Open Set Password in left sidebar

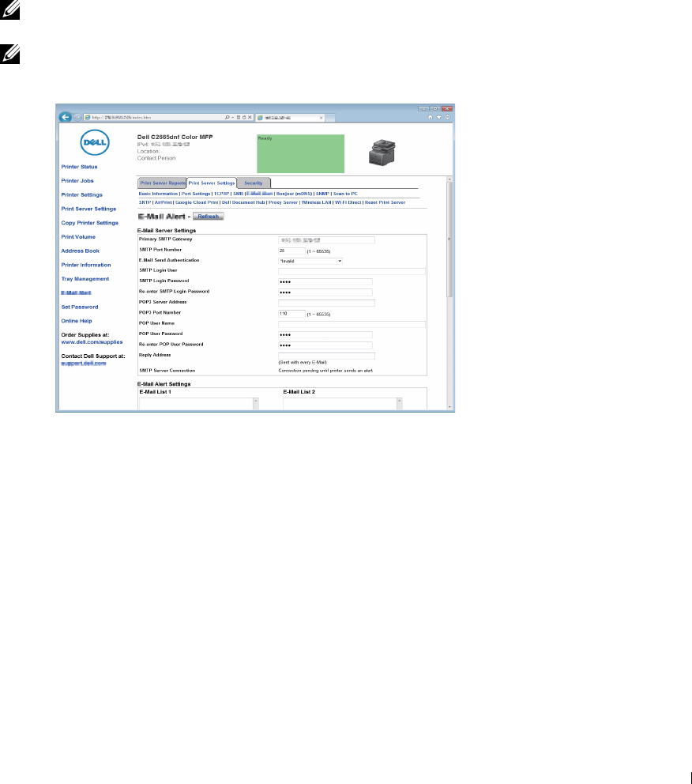[x=80, y=307]
